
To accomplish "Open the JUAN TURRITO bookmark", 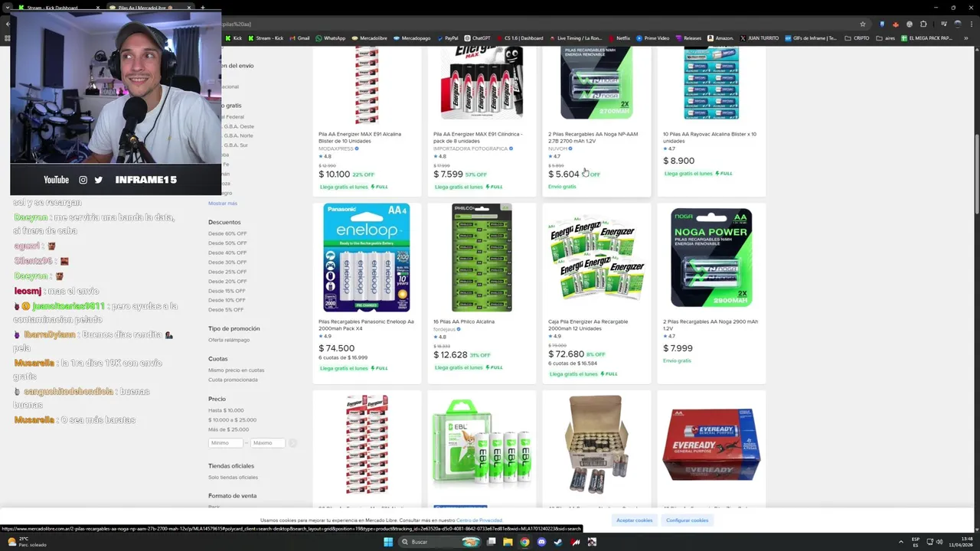I will point(759,38).
